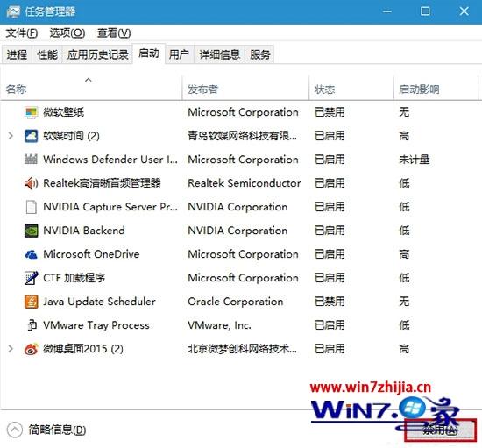
Task: Select the Windows Defender User Interface icon
Action: click(x=31, y=160)
